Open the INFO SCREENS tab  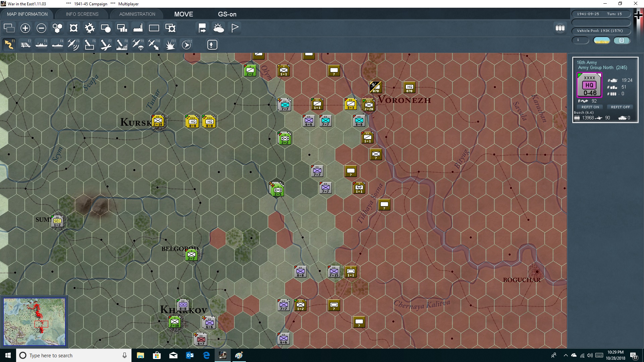(x=82, y=14)
